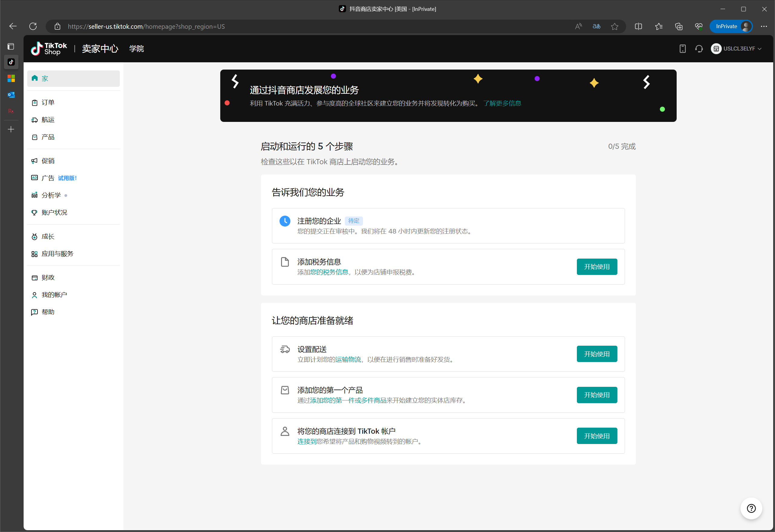This screenshot has width=775, height=532.
Task: Open Read aloud icon in address bar
Action: pos(578,26)
